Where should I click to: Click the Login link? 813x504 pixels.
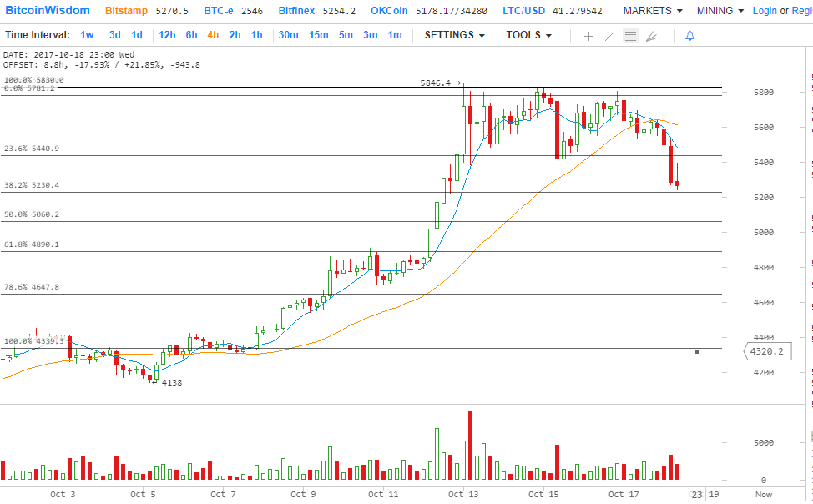point(764,11)
